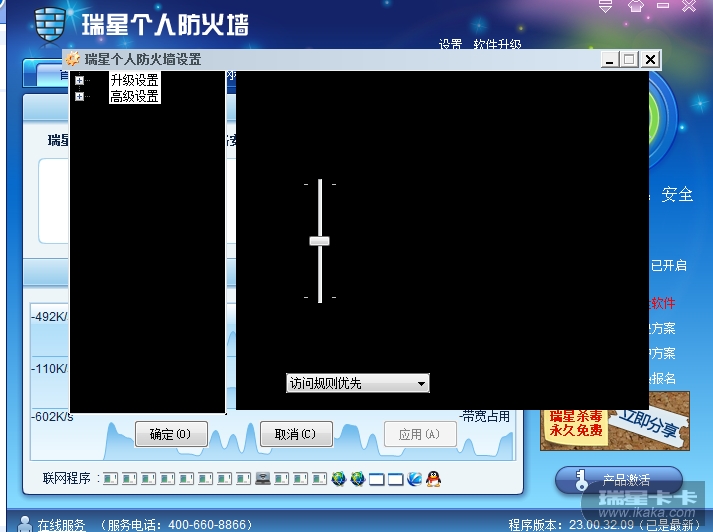Image resolution: width=713 pixels, height=532 pixels.
Task: Click the 带宽占用 label
Action: coord(485,416)
